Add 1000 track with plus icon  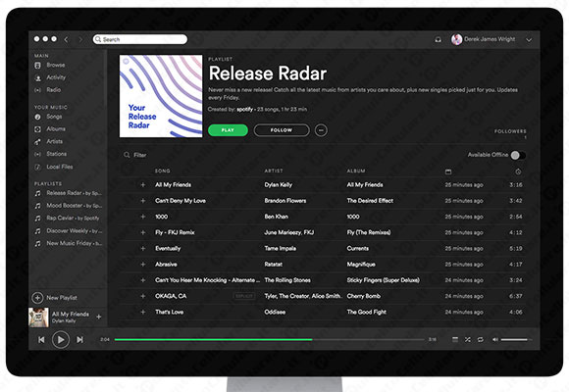[x=143, y=217]
